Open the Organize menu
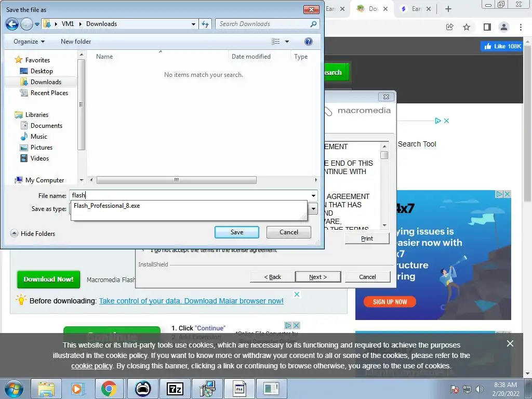 coord(29,42)
